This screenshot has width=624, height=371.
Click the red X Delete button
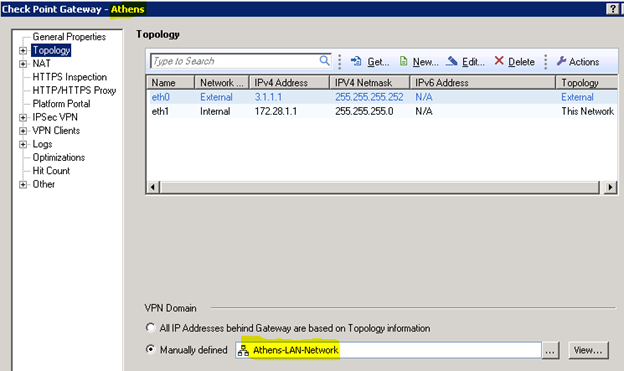pos(515,61)
